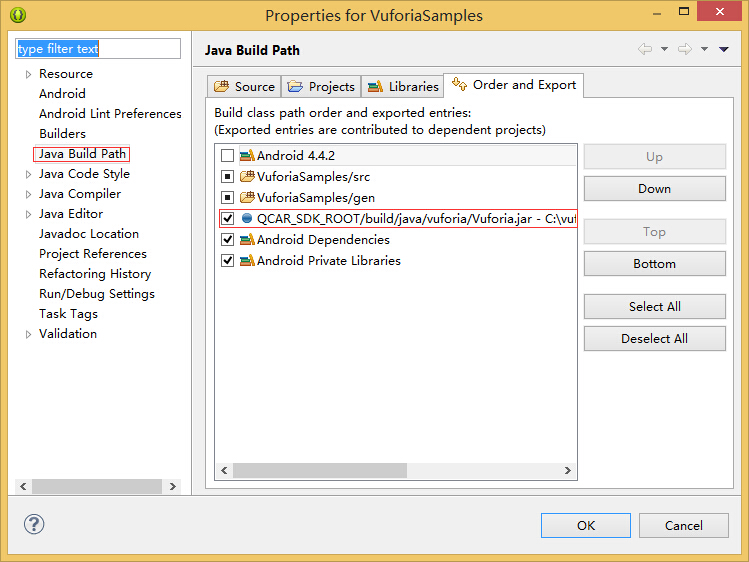This screenshot has width=749, height=562.
Task: Expand the Resource tree node
Action: pyautogui.click(x=28, y=74)
